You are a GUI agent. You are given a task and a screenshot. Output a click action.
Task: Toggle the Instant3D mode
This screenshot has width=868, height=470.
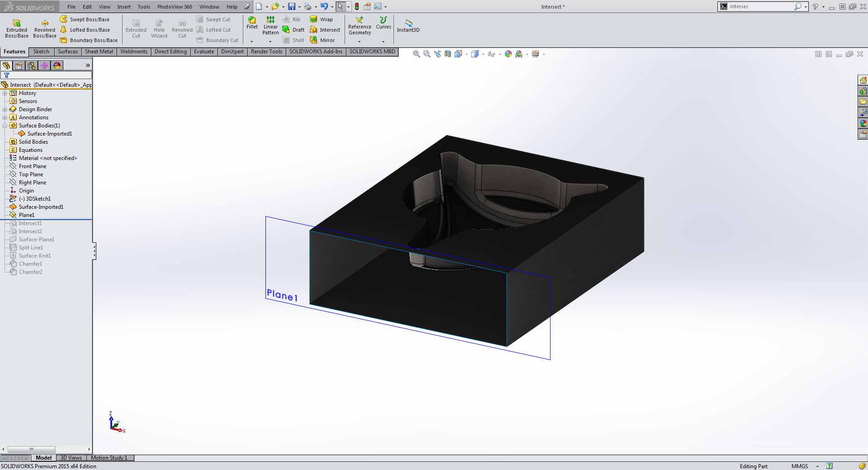[408, 26]
